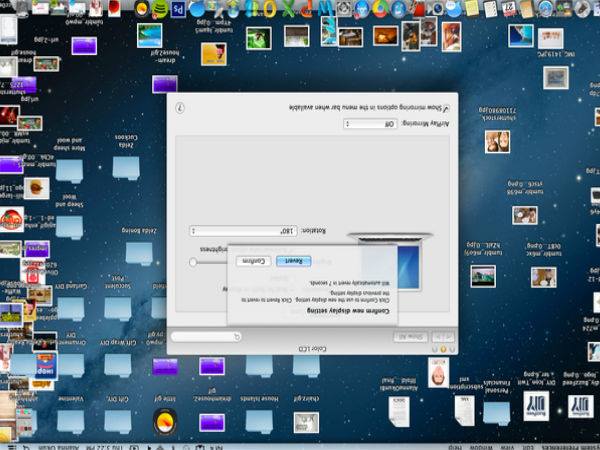Click the Brightness slider handle
Image resolution: width=600 pixels, height=450 pixels.
(193, 262)
